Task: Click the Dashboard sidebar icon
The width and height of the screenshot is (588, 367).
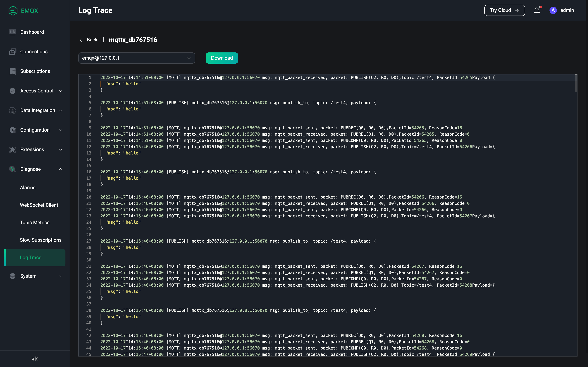Action: tap(12, 32)
